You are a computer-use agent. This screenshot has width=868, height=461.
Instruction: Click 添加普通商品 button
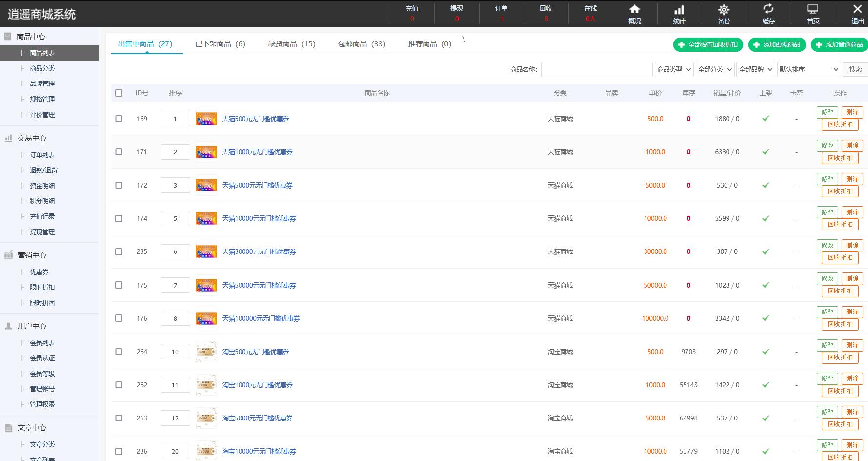(x=839, y=44)
